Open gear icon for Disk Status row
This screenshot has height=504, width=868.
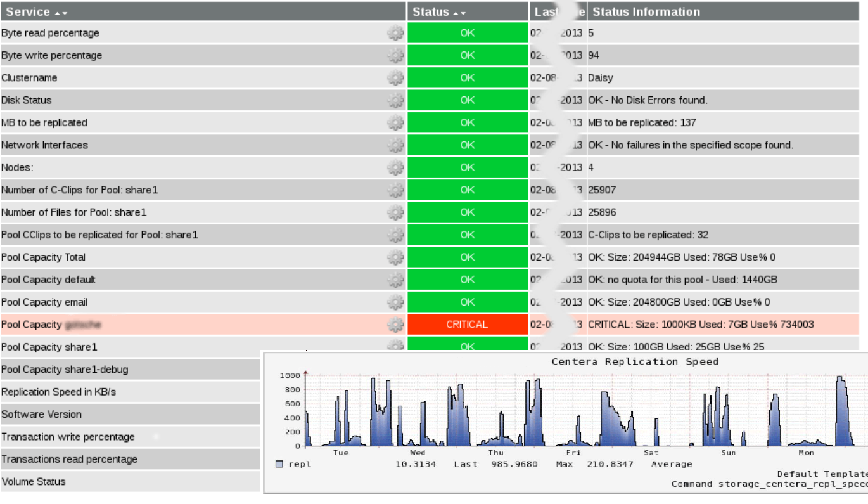tap(395, 100)
